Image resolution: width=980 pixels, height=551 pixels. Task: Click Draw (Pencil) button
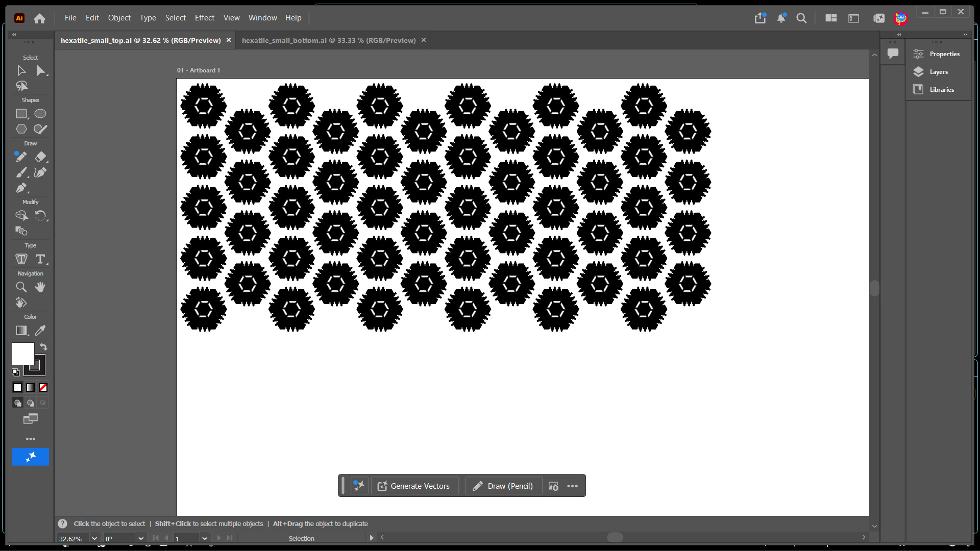click(x=503, y=486)
